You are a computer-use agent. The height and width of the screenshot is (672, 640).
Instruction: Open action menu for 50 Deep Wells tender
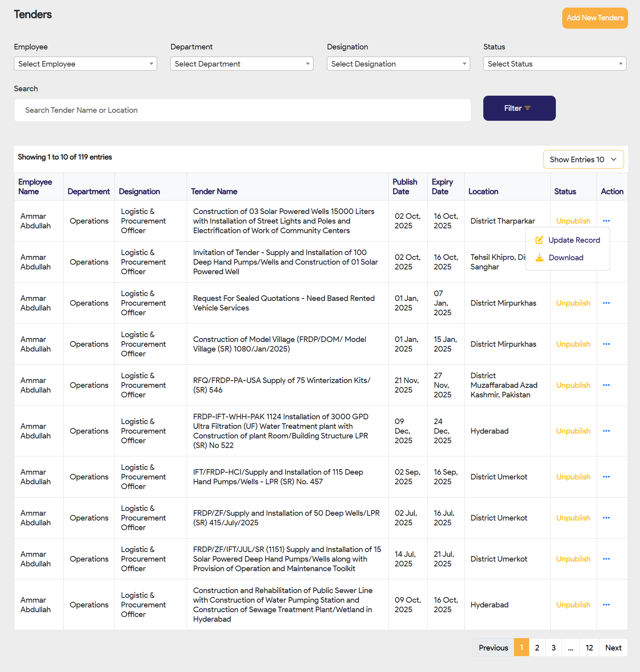click(606, 518)
